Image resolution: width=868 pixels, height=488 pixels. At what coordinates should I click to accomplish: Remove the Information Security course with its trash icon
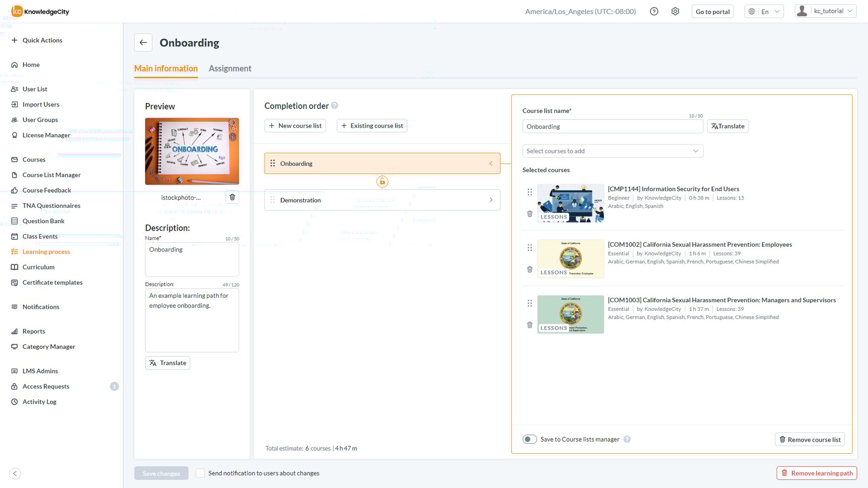[x=529, y=213]
